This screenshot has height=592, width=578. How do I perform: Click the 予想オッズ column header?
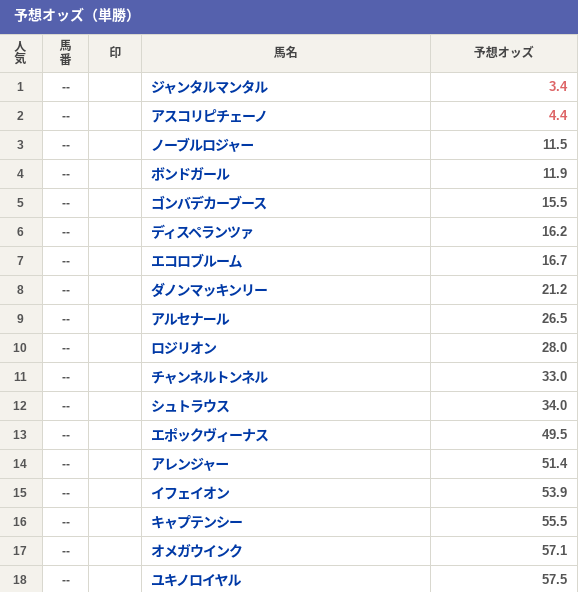click(504, 52)
